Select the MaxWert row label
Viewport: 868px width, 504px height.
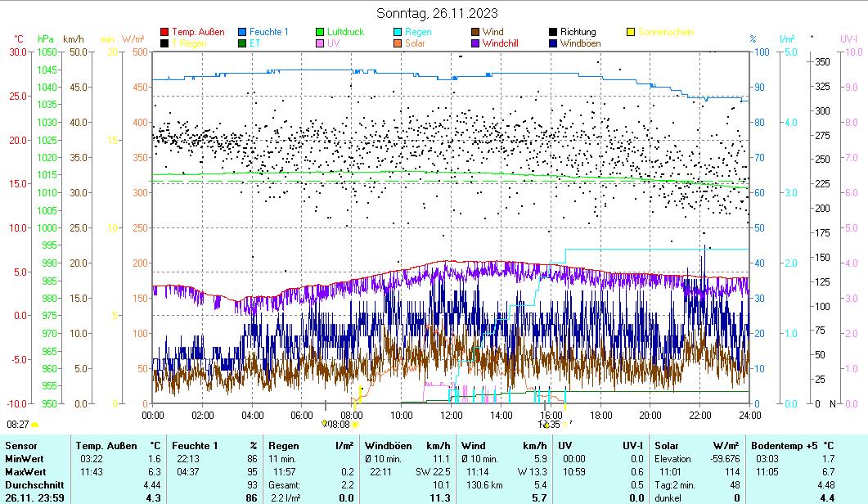pos(25,472)
